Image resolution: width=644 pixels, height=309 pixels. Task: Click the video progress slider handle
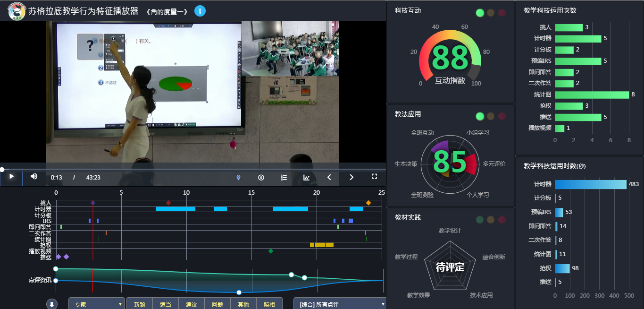point(2,169)
